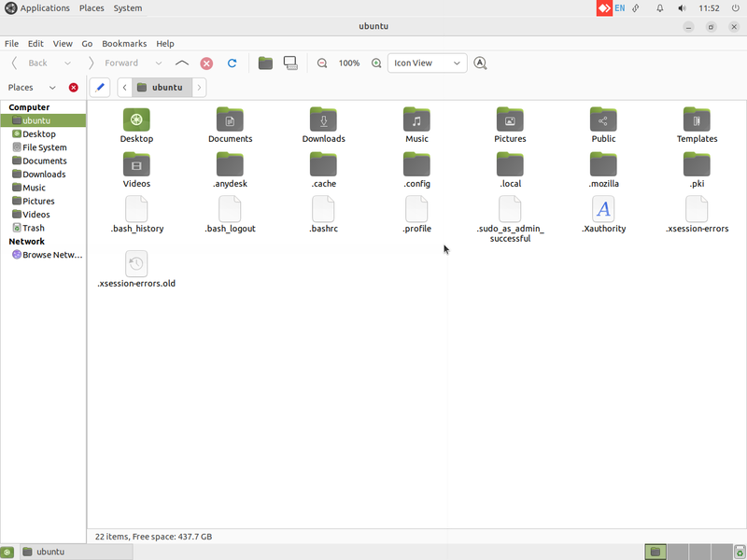Open the notification bell tray icon

[660, 8]
